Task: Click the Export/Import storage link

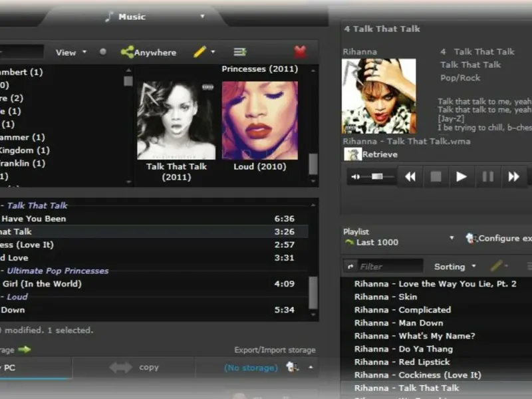Action: click(x=275, y=350)
